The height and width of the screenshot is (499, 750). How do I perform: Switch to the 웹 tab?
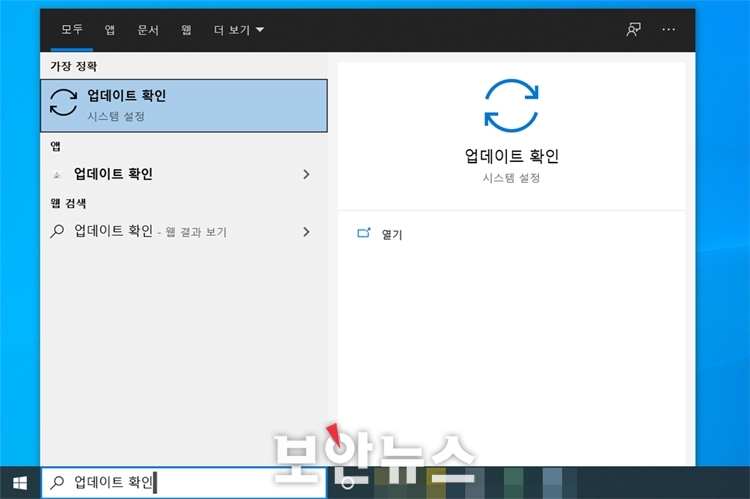pos(186,30)
